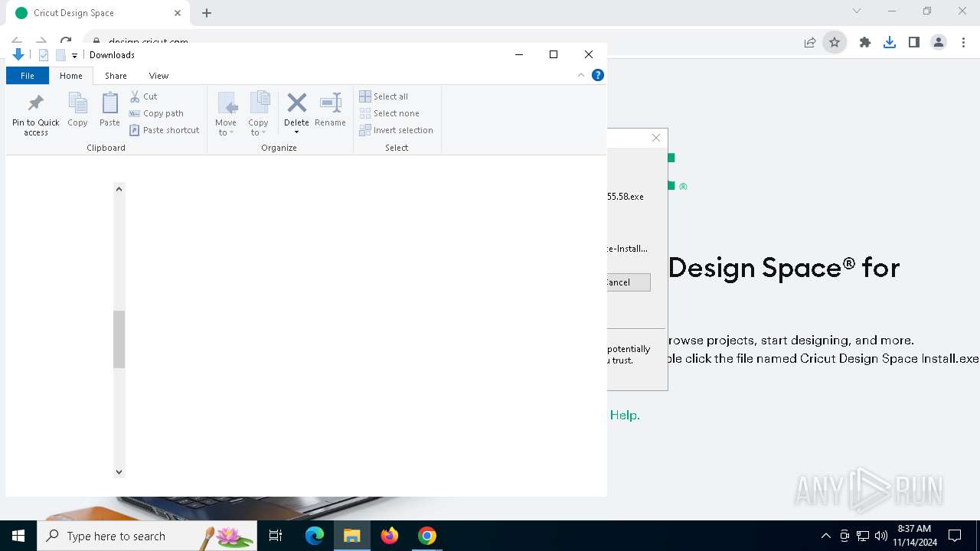
Task: Click Pin to Quick access icon
Action: click(35, 115)
